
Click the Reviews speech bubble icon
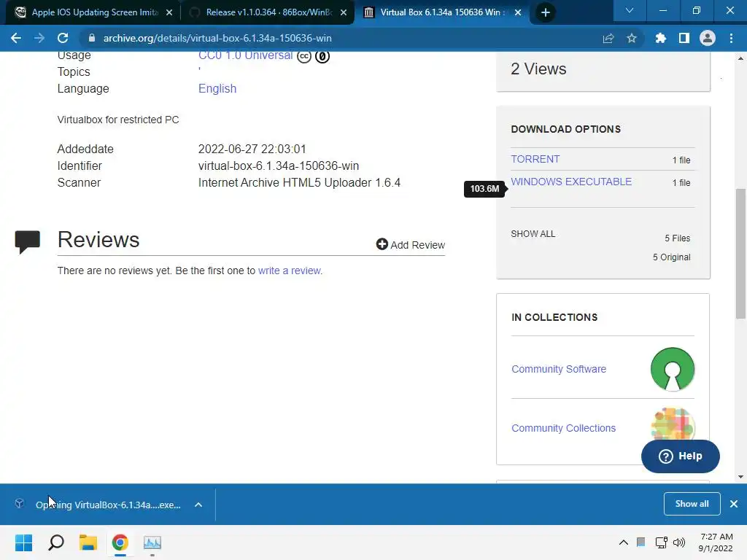click(27, 242)
